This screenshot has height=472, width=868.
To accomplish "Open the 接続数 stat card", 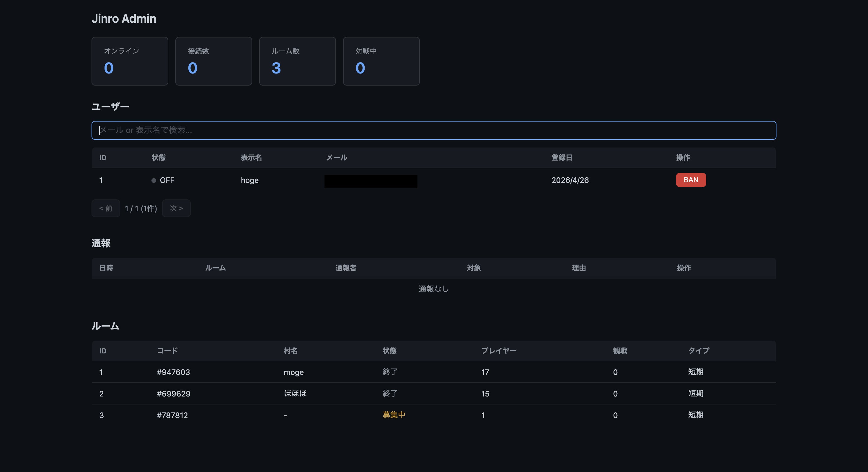I will (x=213, y=61).
